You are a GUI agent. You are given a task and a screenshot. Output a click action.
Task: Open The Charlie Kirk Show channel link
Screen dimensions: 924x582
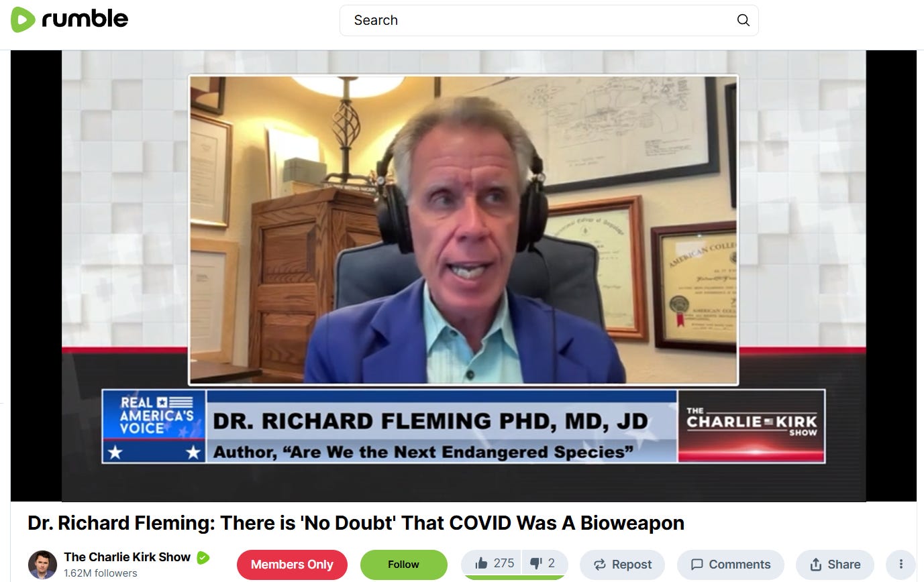127,557
